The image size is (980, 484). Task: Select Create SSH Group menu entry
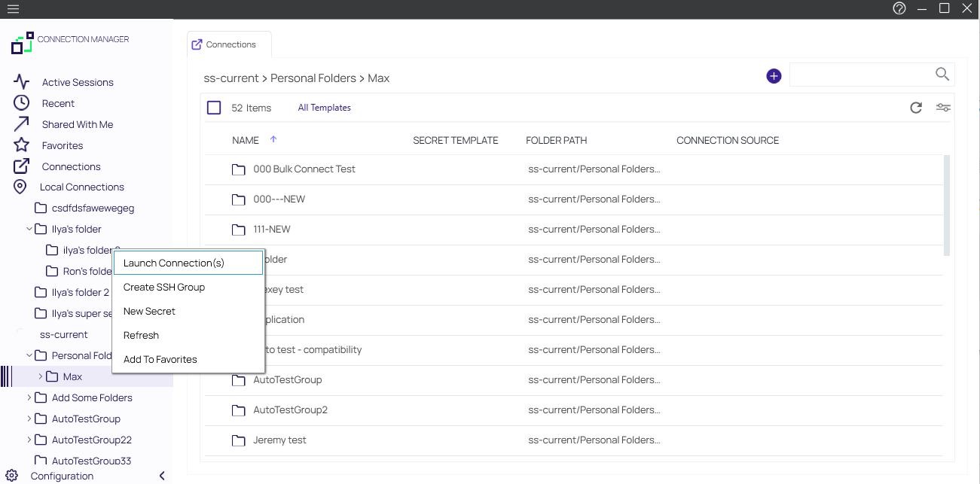[x=164, y=287]
